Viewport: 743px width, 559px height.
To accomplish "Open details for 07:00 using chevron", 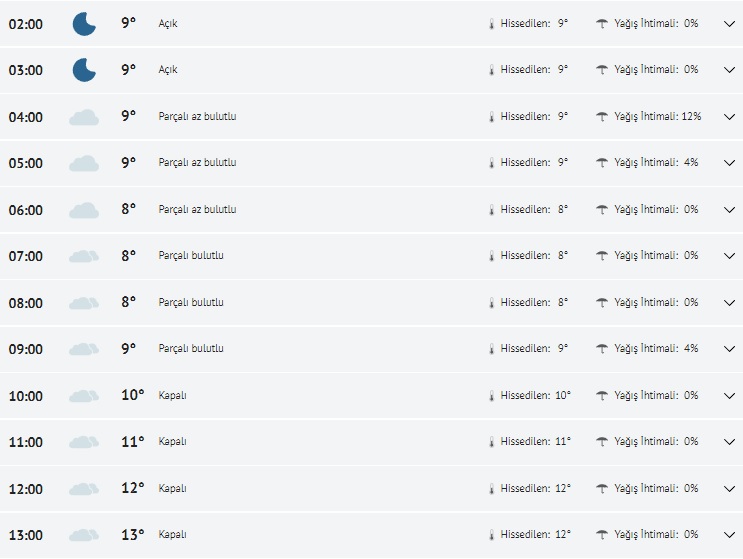I will 729,256.
